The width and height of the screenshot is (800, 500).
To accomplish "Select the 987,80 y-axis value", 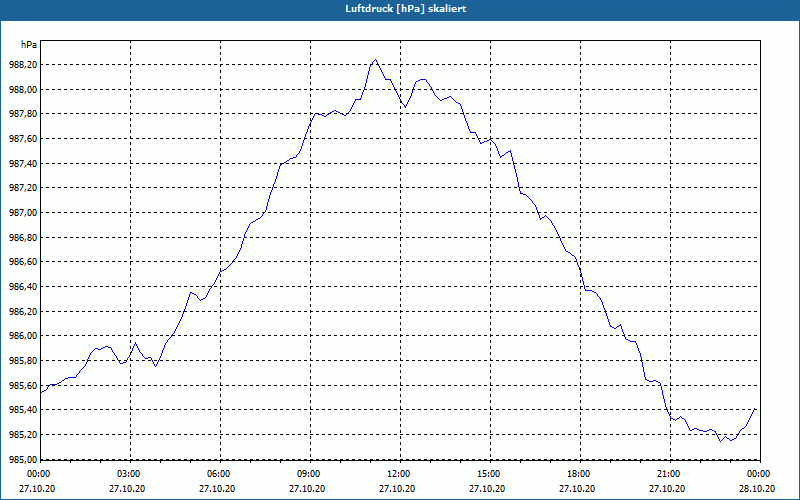I will (x=23, y=114).
